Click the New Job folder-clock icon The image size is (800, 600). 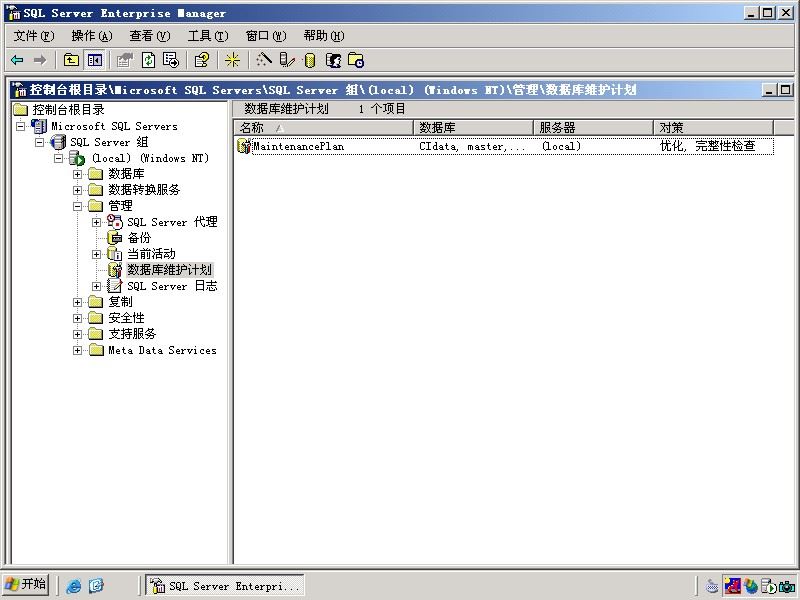pos(356,60)
